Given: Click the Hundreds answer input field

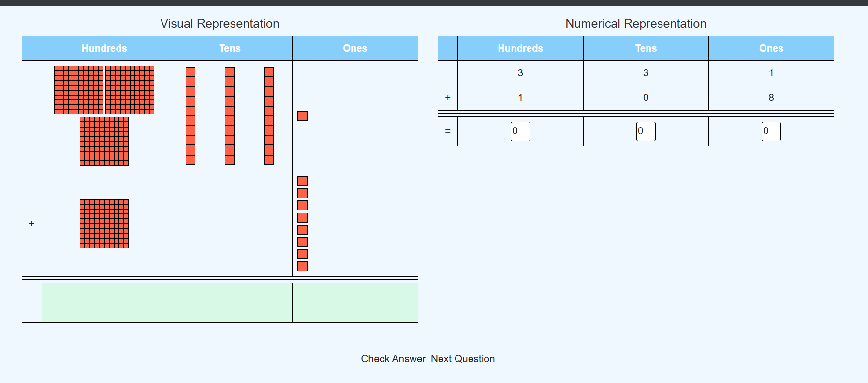Looking at the screenshot, I should pyautogui.click(x=520, y=131).
